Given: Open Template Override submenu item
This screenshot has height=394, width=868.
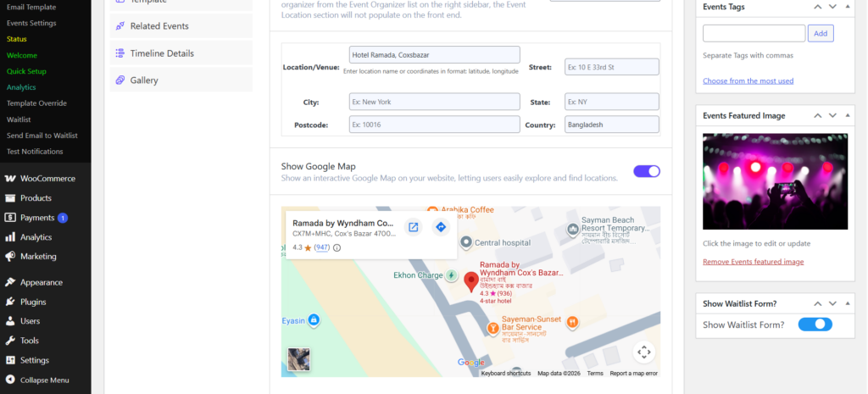Looking at the screenshot, I should 36,103.
